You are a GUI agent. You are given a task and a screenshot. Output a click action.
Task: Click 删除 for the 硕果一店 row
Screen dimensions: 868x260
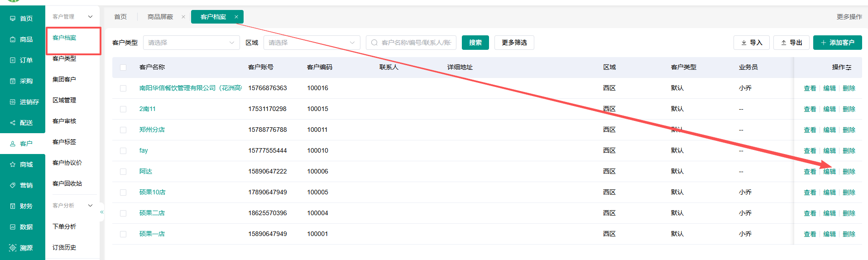click(x=849, y=234)
